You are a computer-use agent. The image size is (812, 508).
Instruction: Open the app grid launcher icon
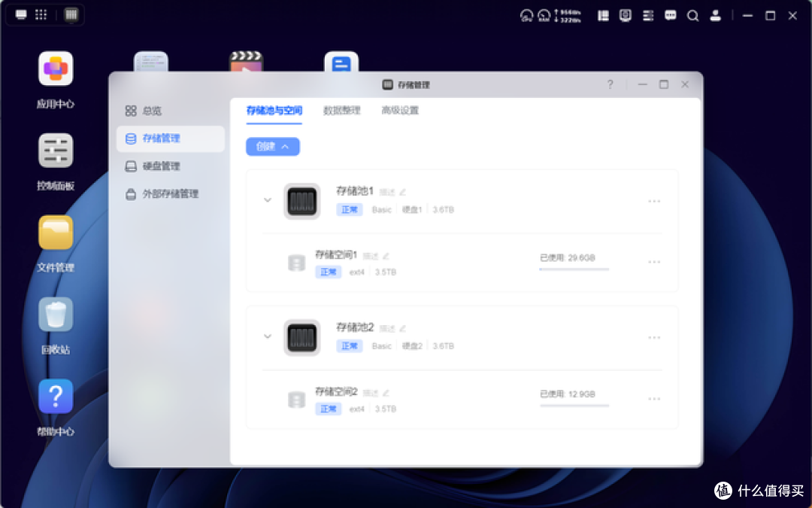[x=41, y=14]
